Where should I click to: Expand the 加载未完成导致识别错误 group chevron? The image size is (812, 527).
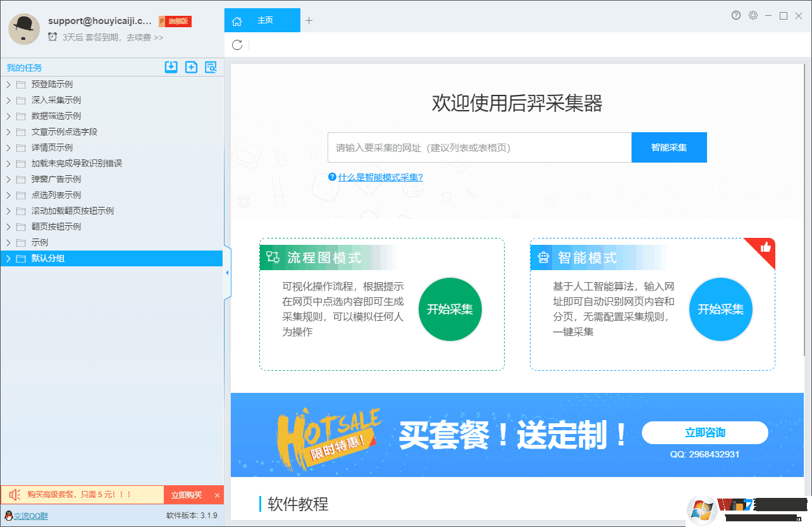pos(8,163)
